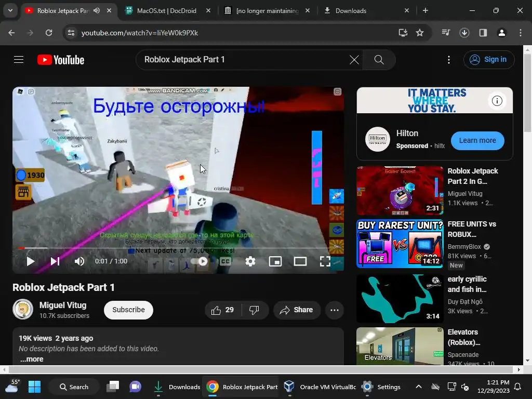Screen dimensions: 532x399
Task: Mute the Roblox Jetpack tab audio
Action: tap(97, 10)
